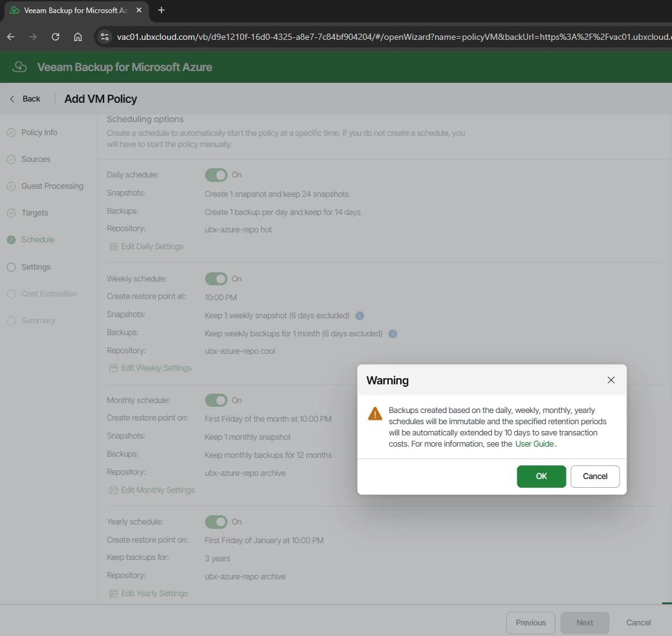This screenshot has width=672, height=636.
Task: Click the browser home icon
Action: pos(77,37)
